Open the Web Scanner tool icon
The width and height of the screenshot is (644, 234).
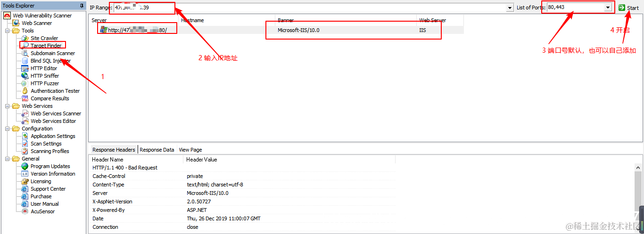coord(16,23)
